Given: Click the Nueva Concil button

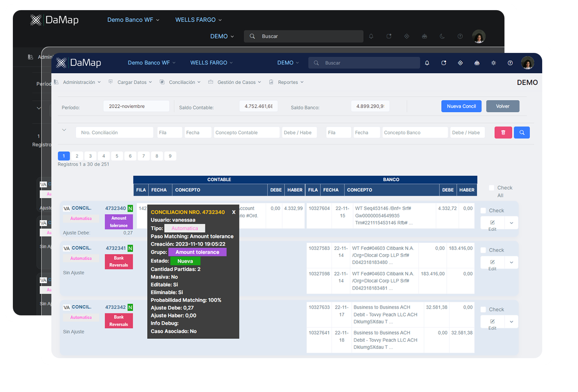Looking at the screenshot, I should 461,106.
